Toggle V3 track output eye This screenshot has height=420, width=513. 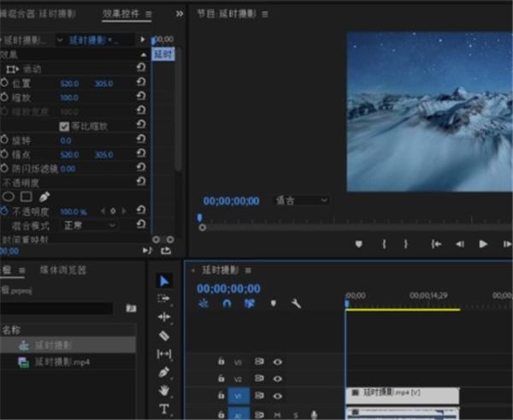277,362
